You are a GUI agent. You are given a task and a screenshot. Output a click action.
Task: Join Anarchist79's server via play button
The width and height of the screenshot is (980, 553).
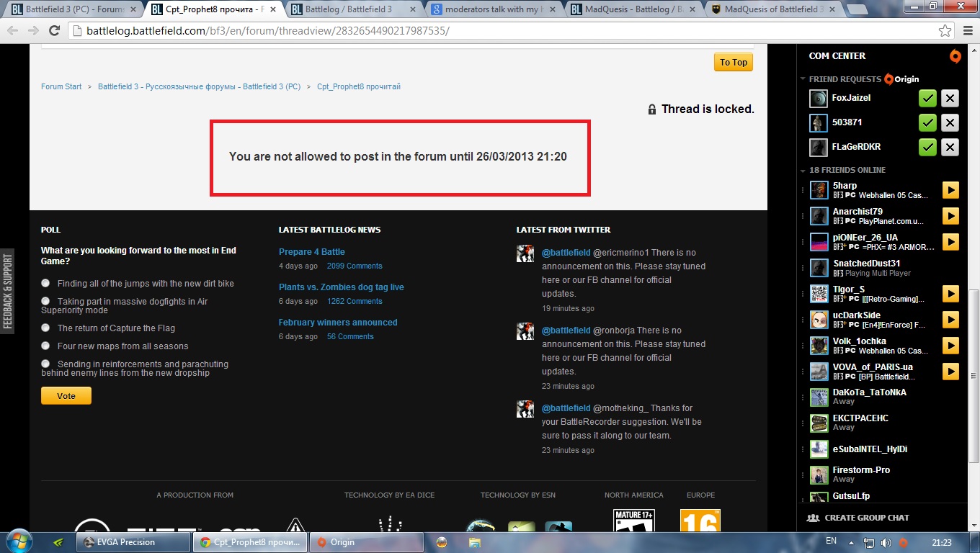point(950,216)
